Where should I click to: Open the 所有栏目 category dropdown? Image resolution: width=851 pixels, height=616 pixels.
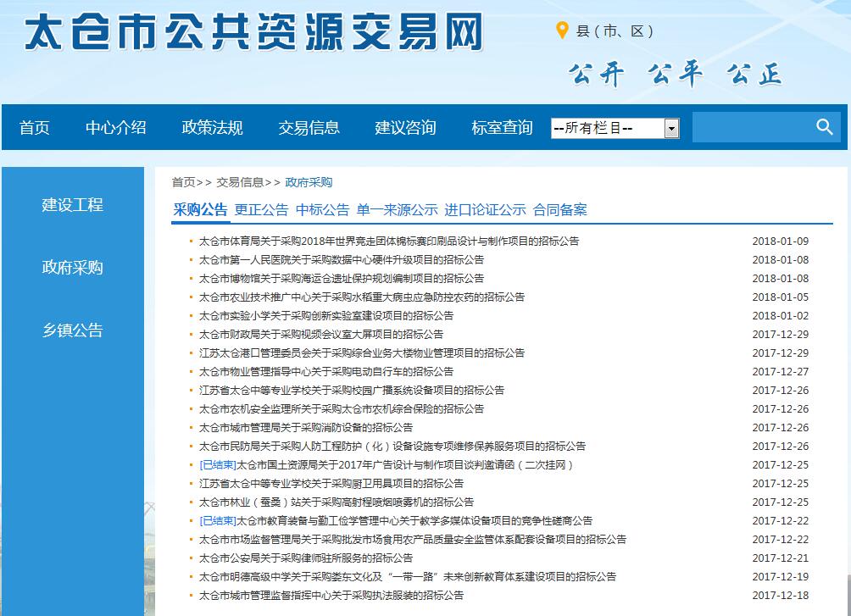tap(607, 128)
